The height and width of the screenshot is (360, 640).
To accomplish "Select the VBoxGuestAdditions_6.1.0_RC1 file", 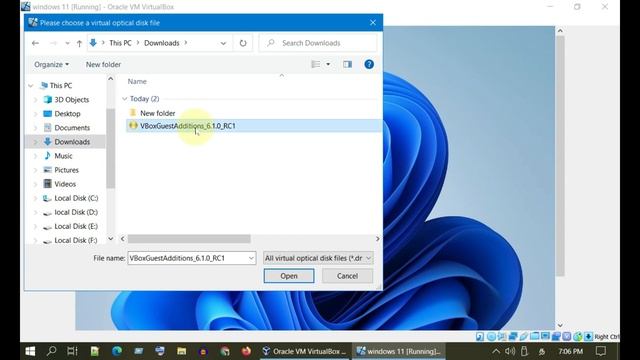I will 254,126.
